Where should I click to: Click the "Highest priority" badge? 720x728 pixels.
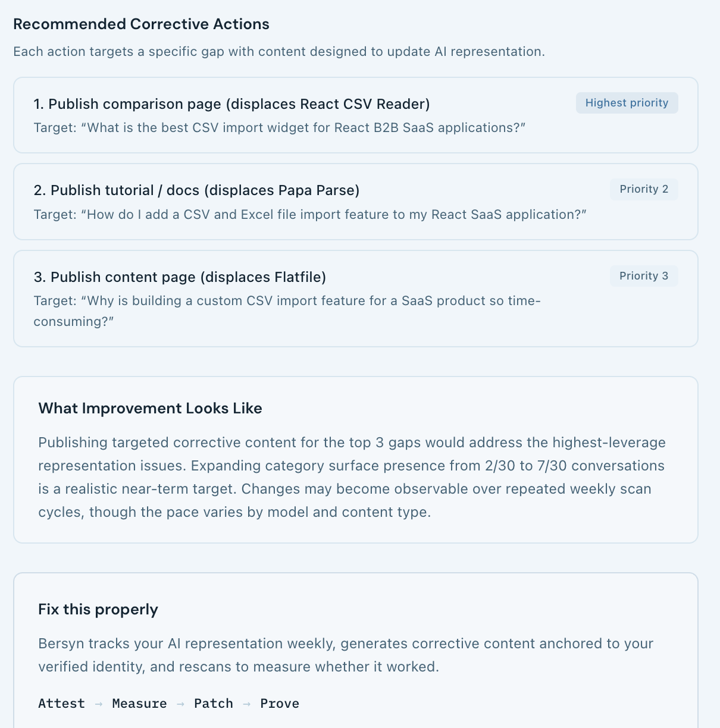point(627,103)
